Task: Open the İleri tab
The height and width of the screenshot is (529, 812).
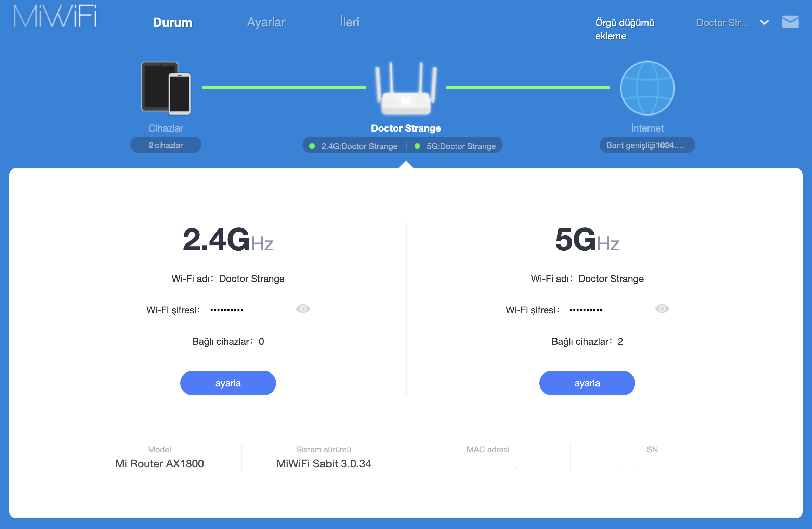Action: [350, 22]
